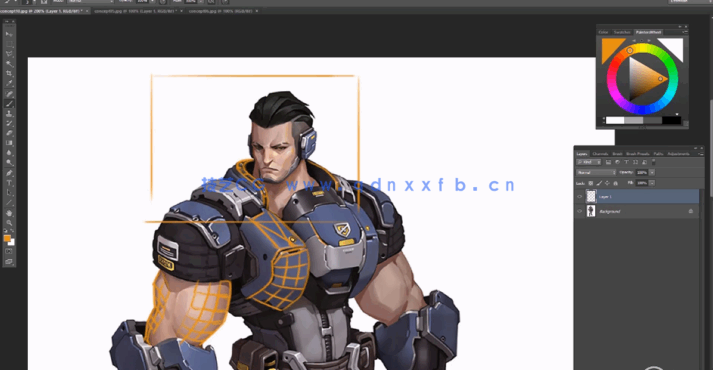This screenshot has height=370, width=713.
Task: Open the blending mode dropdown set to Normal
Action: (x=596, y=172)
